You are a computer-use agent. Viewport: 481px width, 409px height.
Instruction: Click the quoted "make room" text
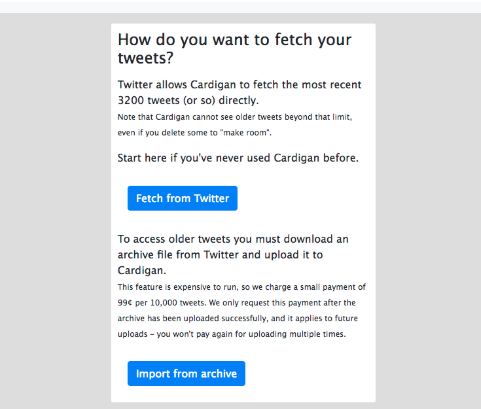(246, 133)
